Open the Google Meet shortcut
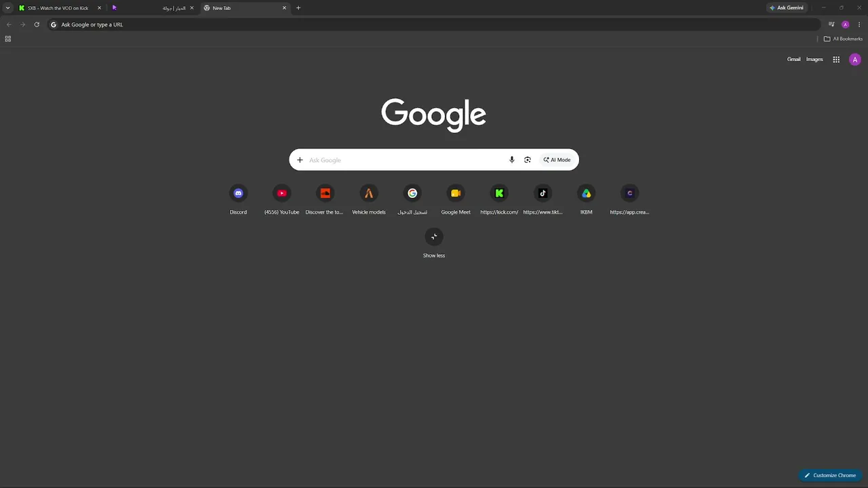Viewport: 868px width, 488px height. (456, 199)
